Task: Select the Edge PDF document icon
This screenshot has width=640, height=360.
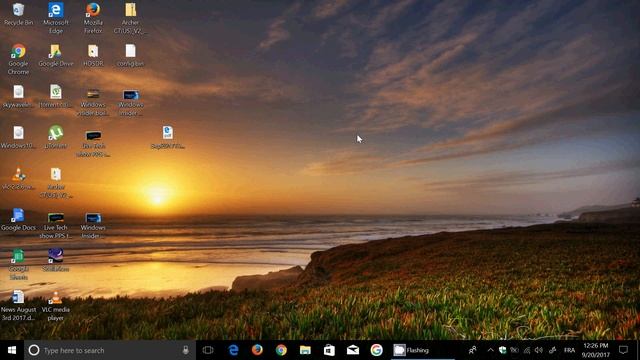Action: [168, 137]
